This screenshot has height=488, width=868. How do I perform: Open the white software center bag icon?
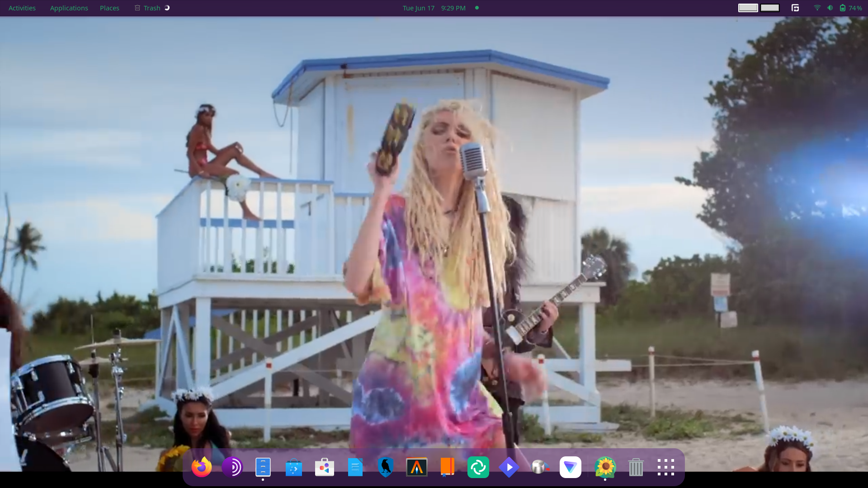coord(325,467)
